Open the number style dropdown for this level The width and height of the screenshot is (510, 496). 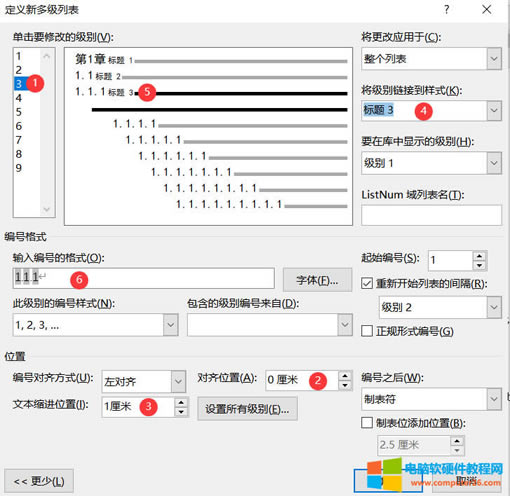tap(171, 324)
